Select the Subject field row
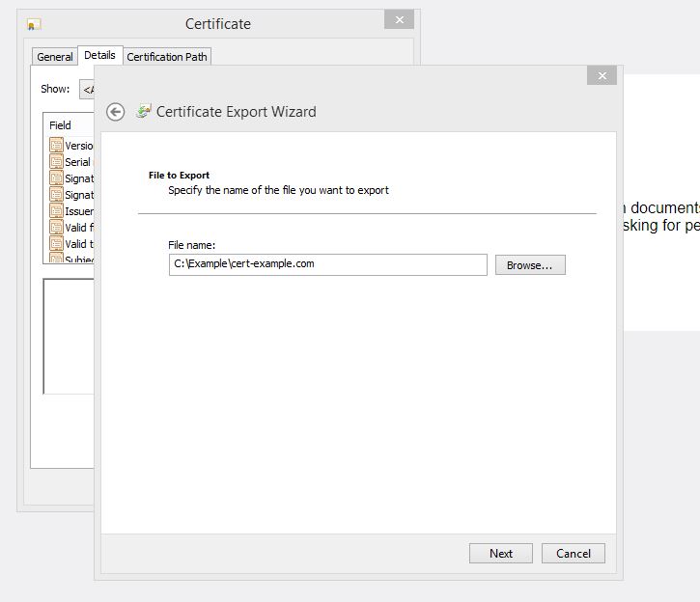 click(x=72, y=259)
